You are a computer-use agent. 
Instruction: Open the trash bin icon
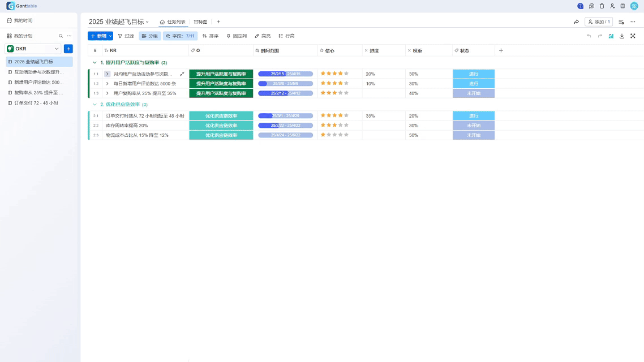[602, 6]
